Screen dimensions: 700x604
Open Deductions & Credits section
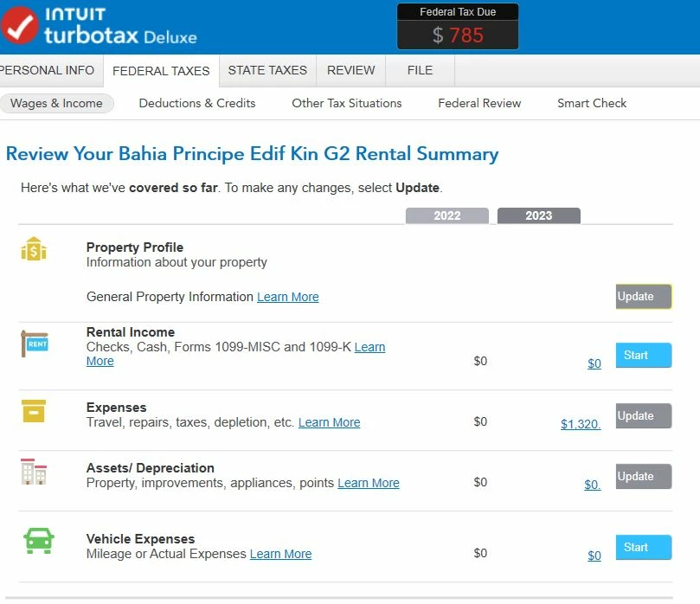pos(197,103)
